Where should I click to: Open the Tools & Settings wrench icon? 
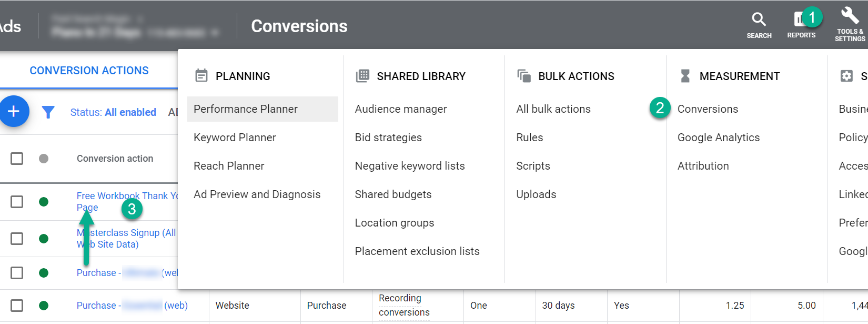(x=849, y=16)
